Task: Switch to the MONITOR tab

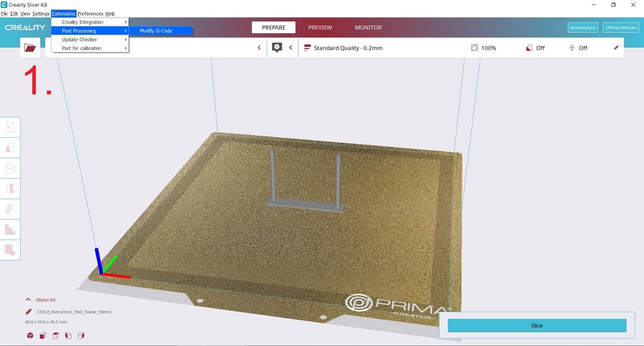Action: [x=368, y=28]
